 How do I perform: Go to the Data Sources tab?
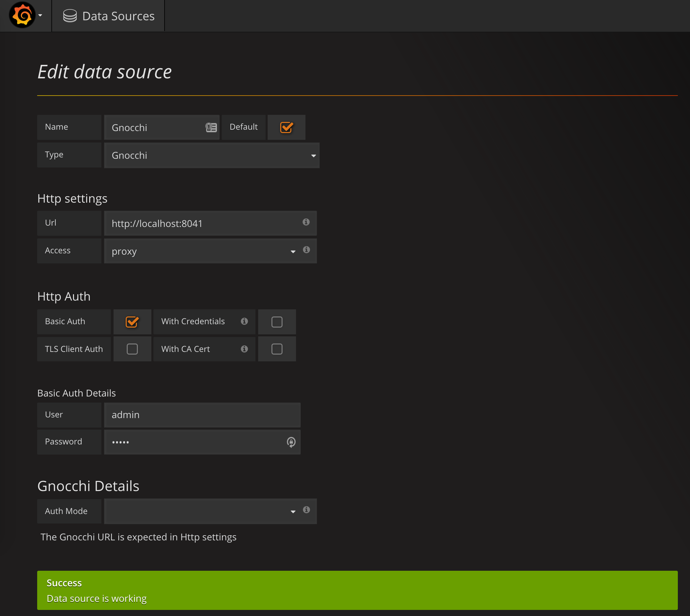[x=118, y=16]
